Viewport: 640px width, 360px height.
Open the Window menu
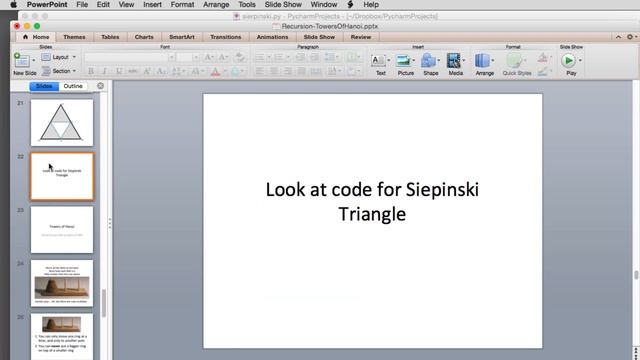(324, 4)
